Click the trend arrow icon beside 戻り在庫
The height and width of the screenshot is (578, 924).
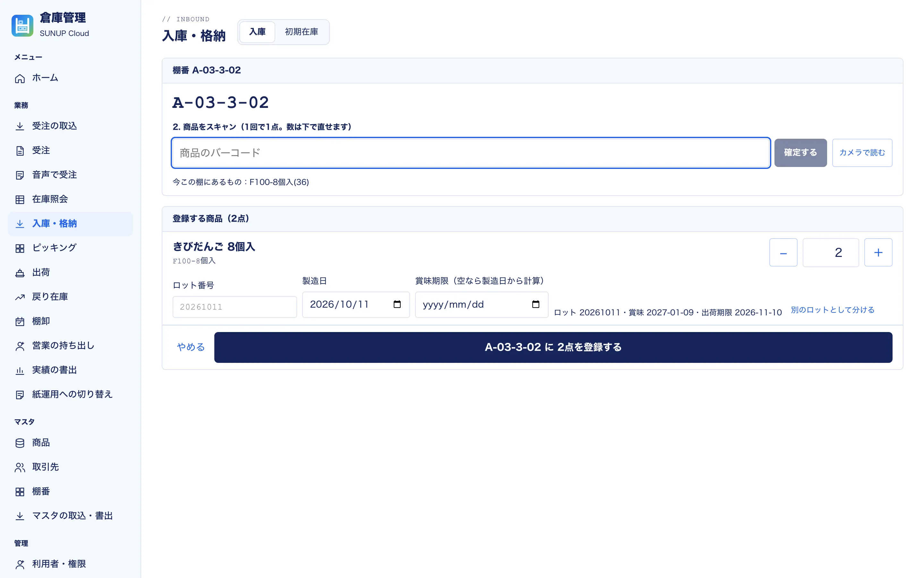(20, 297)
